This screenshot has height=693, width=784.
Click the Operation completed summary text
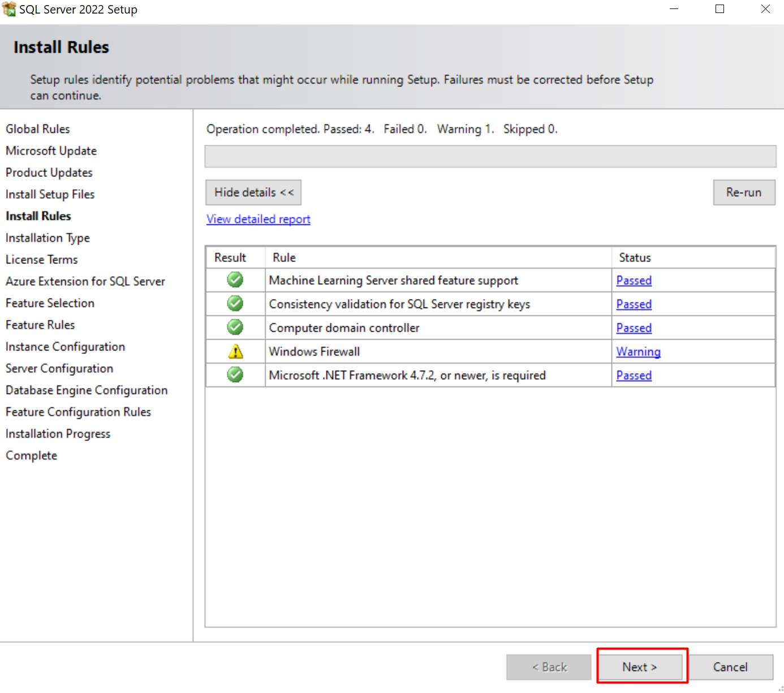click(382, 129)
